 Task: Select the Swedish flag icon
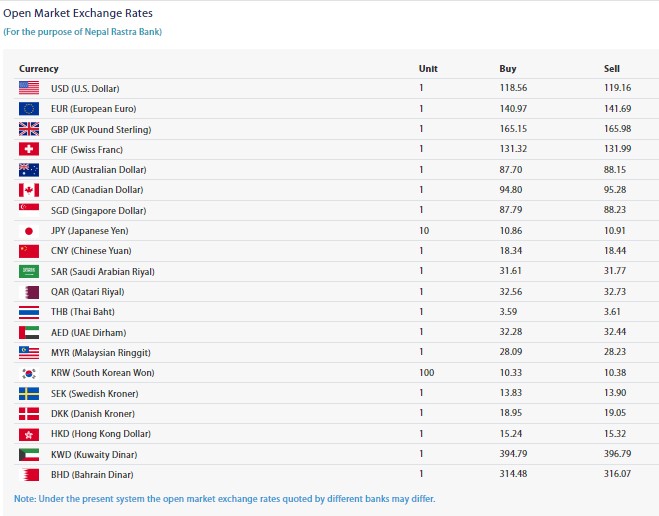29,393
